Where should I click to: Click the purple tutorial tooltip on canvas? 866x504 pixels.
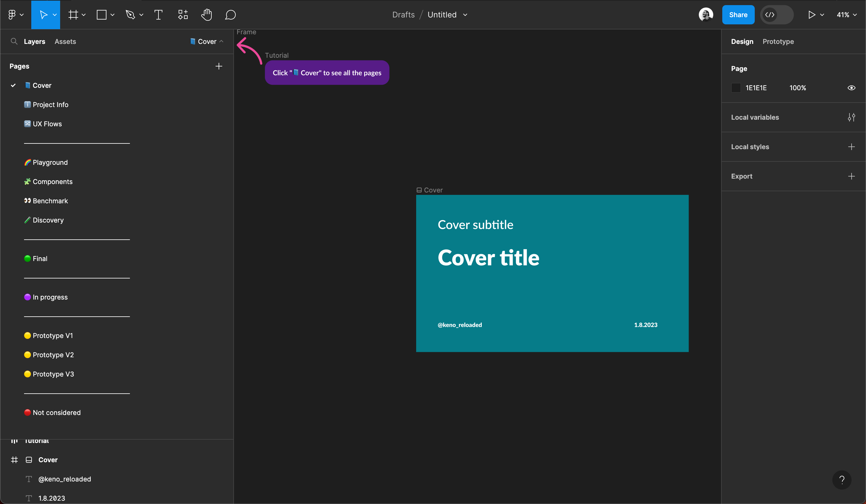pyautogui.click(x=327, y=72)
